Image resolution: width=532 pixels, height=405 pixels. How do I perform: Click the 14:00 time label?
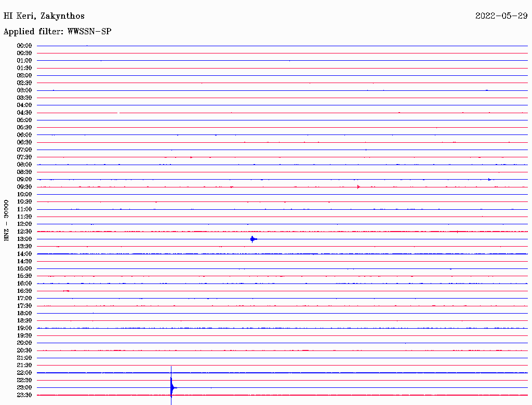(x=24, y=254)
